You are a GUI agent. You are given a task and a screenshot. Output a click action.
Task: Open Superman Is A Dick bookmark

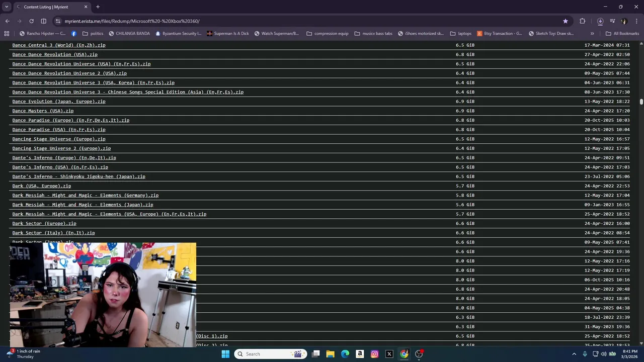(x=228, y=34)
